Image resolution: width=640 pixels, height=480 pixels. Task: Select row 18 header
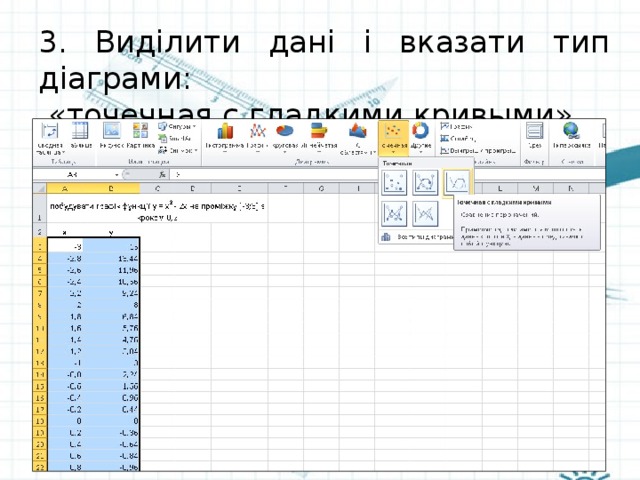40,421
